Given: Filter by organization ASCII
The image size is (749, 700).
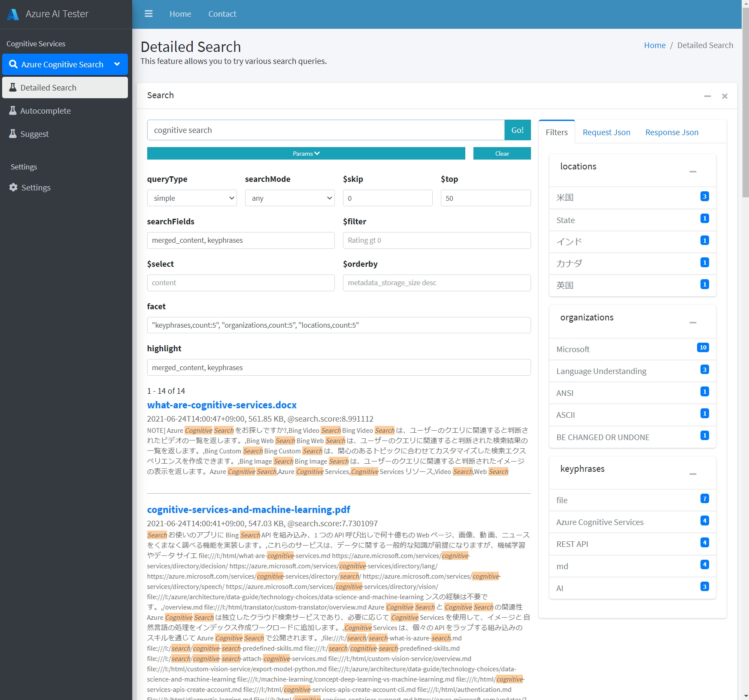Looking at the screenshot, I should pyautogui.click(x=633, y=415).
